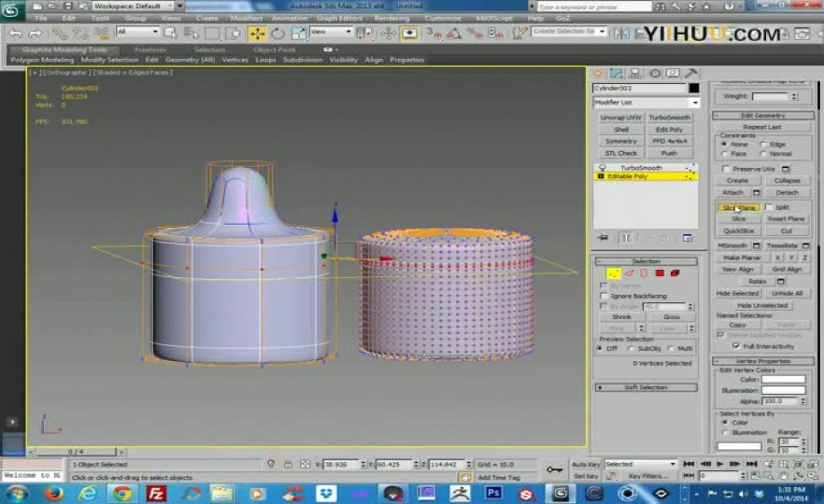Viewport: 824px width, 504px height.
Task: Open the Modify command panel tab
Action: 617,74
